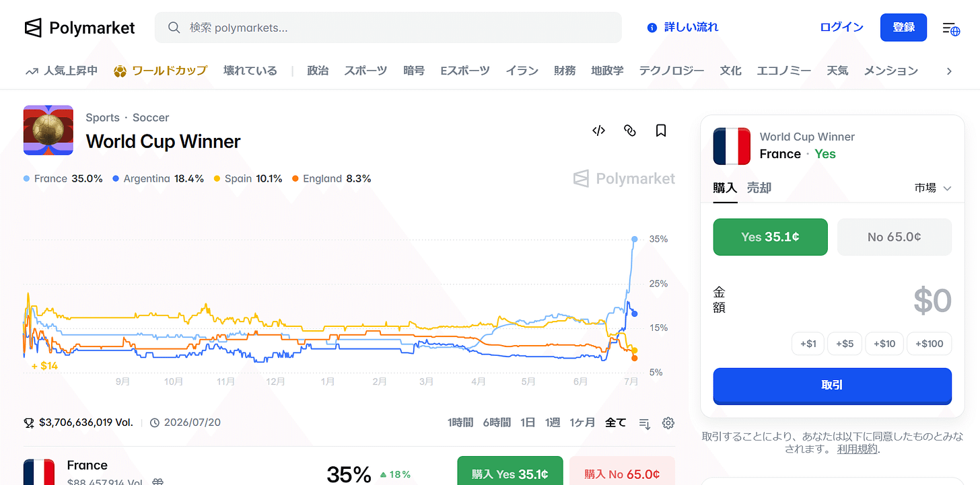Open the 利用規約 terms link
Screen dimensions: 980x485
(858, 449)
